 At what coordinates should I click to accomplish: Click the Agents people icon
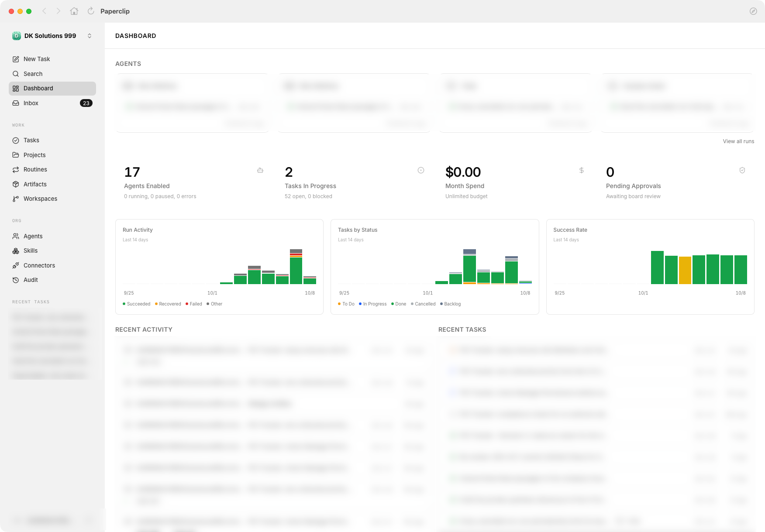click(x=16, y=236)
